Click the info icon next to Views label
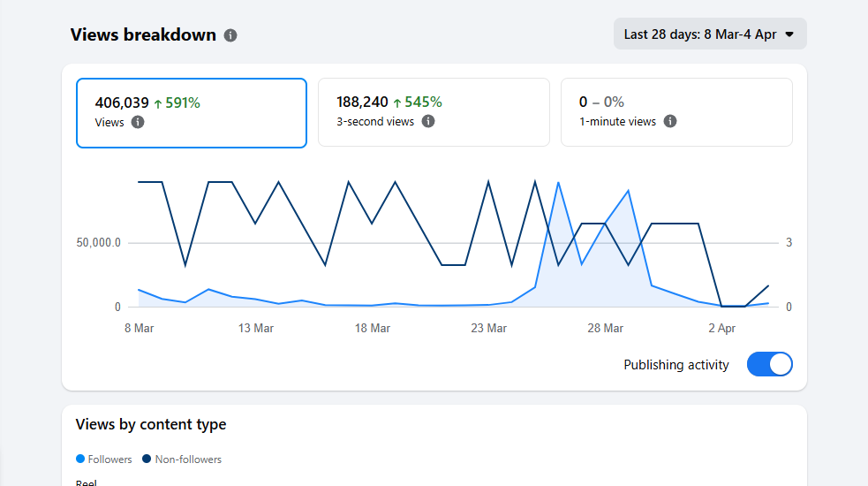The width and height of the screenshot is (868, 486). tap(138, 122)
